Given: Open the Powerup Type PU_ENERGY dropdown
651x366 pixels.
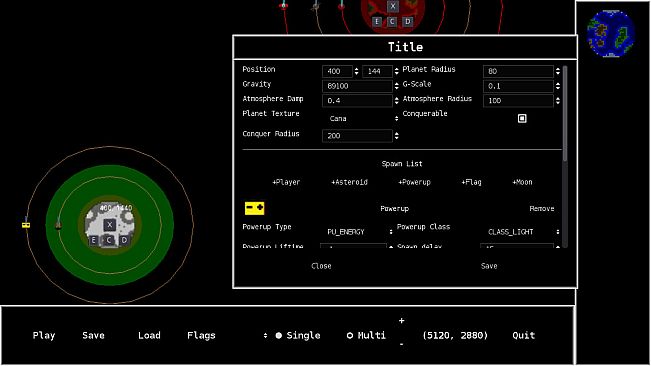Looking at the screenshot, I should [x=357, y=232].
